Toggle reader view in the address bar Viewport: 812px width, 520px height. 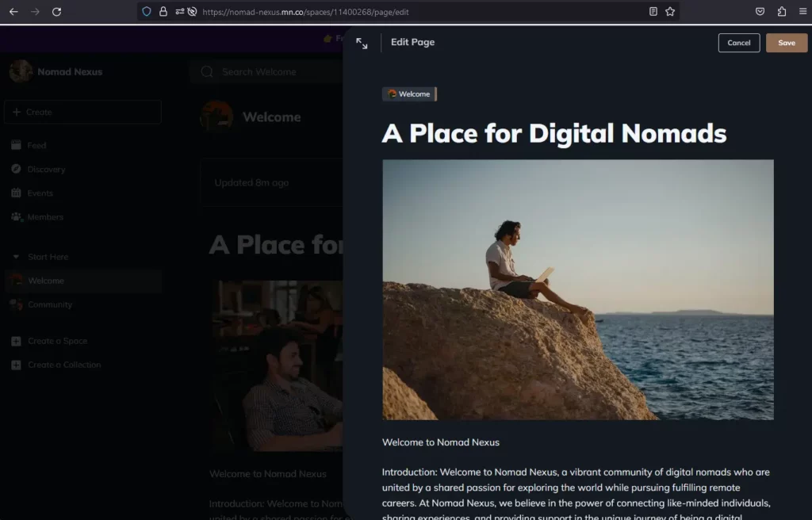coord(654,11)
